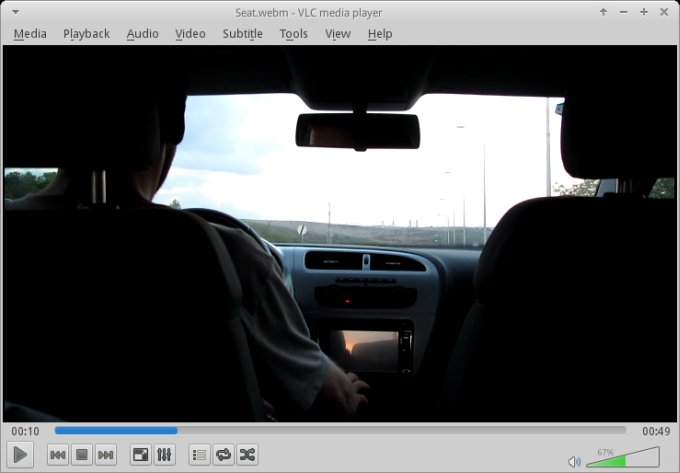Toggle fullscreen video mode
Image resolution: width=680 pixels, height=473 pixels.
coord(140,455)
